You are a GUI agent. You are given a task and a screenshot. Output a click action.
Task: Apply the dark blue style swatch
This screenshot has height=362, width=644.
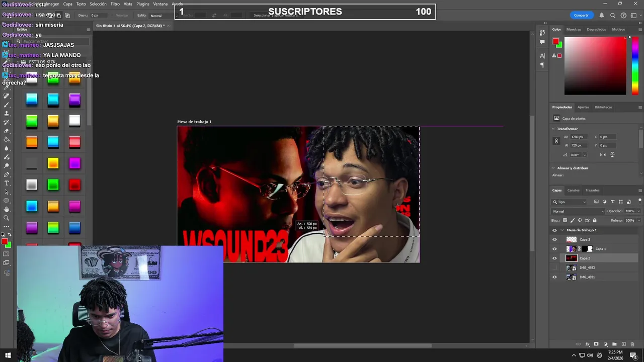click(x=74, y=228)
